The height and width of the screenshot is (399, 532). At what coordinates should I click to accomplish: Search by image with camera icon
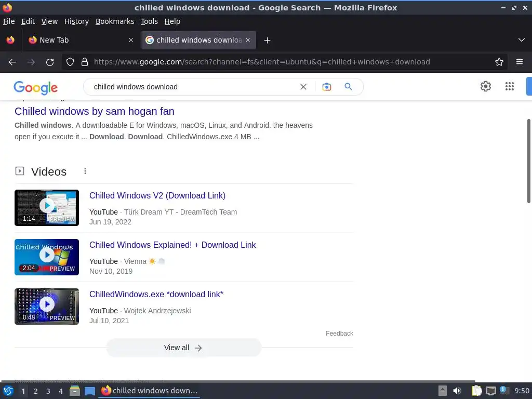tap(326, 87)
